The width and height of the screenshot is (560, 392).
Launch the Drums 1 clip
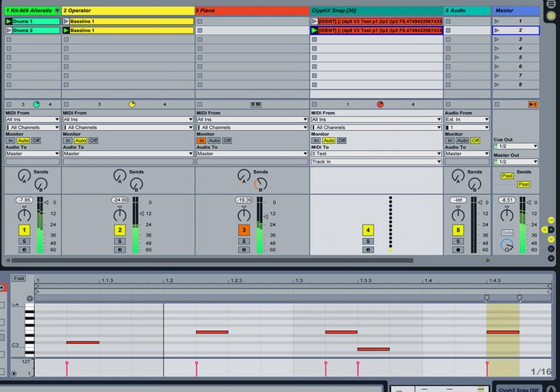coord(8,22)
